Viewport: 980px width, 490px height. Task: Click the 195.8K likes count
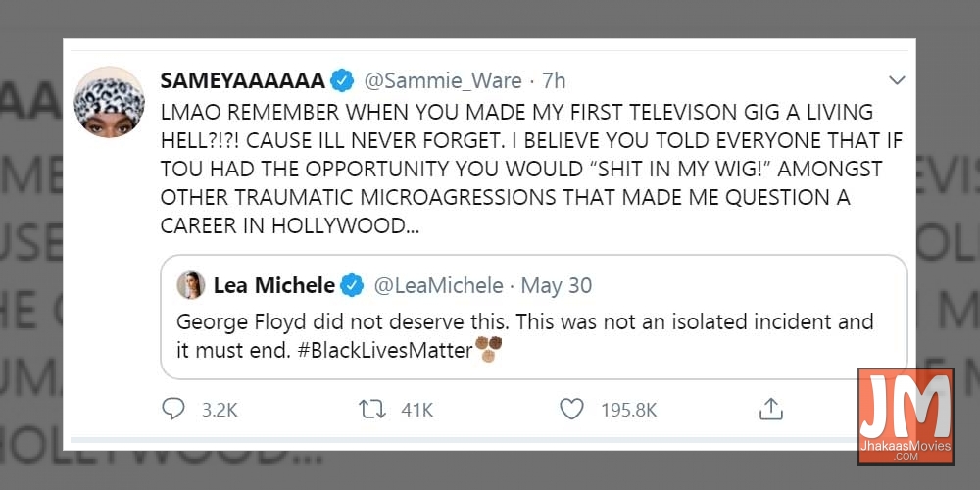pyautogui.click(x=627, y=410)
